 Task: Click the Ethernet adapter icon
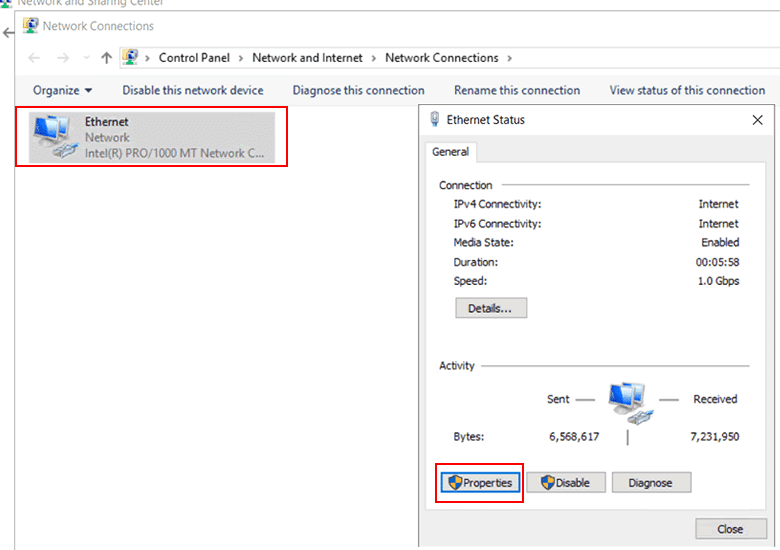pos(56,137)
